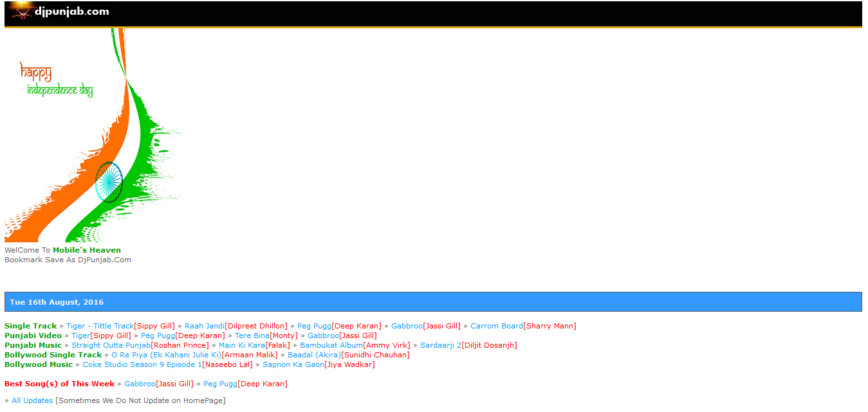Click the [Diljit Dosanjh] artist tag
The width and height of the screenshot is (868, 412).
pos(489,345)
